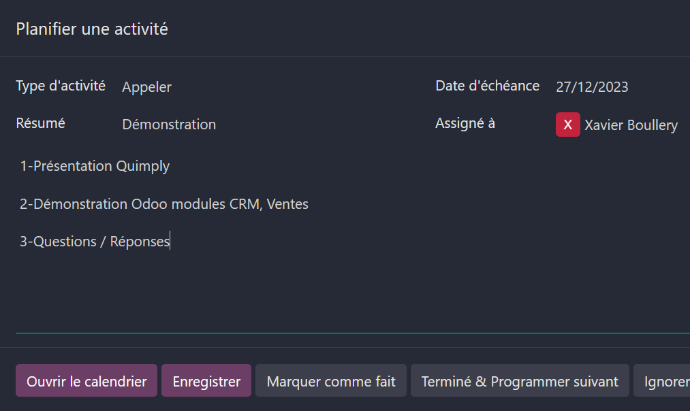
Task: Click the Date d'échéance label
Action: pyautogui.click(x=487, y=86)
